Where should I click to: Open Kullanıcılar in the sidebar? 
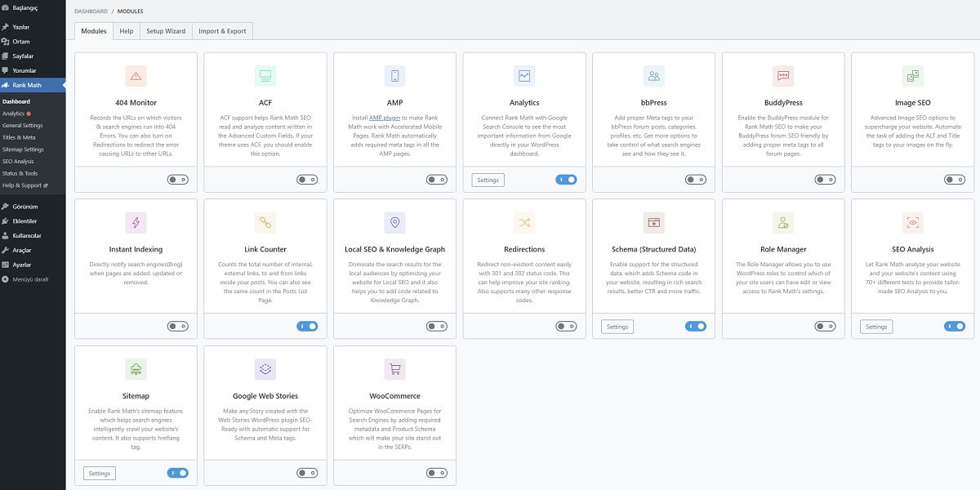click(33, 235)
